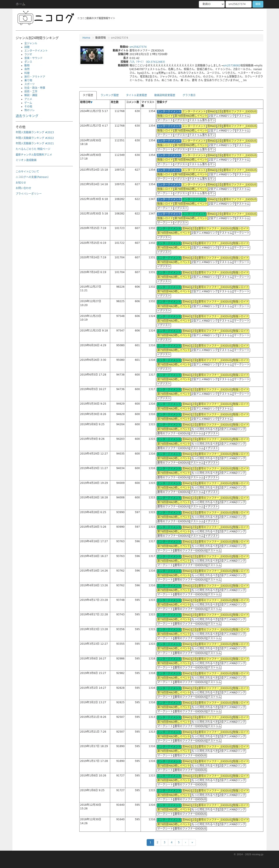Switch to the タイトル変更履歴 tab
Image resolution: width=279 pixels, height=868 pixels.
coord(136,95)
